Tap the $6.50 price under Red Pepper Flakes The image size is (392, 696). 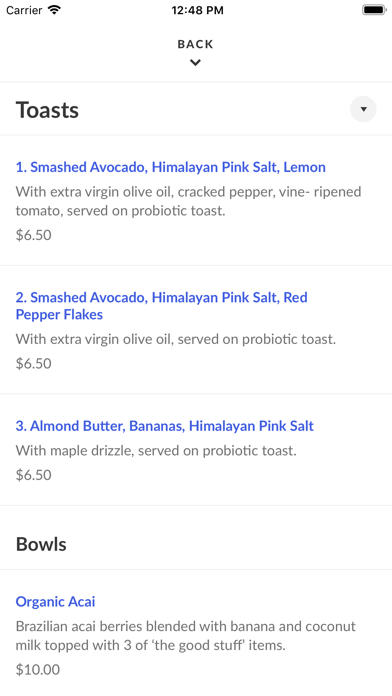point(34,364)
